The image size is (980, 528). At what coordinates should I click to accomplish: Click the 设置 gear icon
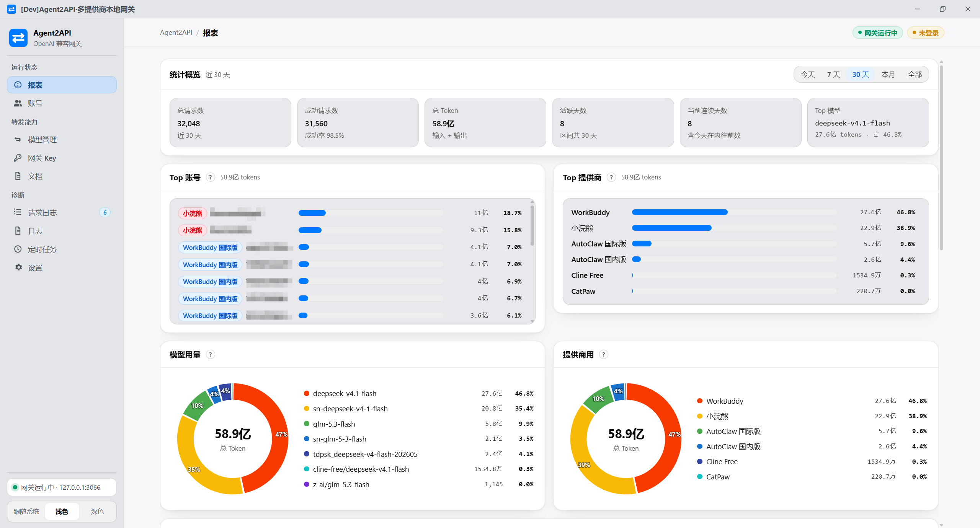pos(18,267)
